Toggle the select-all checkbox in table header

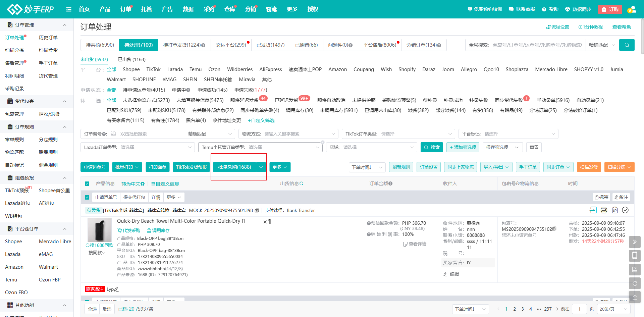[87, 184]
